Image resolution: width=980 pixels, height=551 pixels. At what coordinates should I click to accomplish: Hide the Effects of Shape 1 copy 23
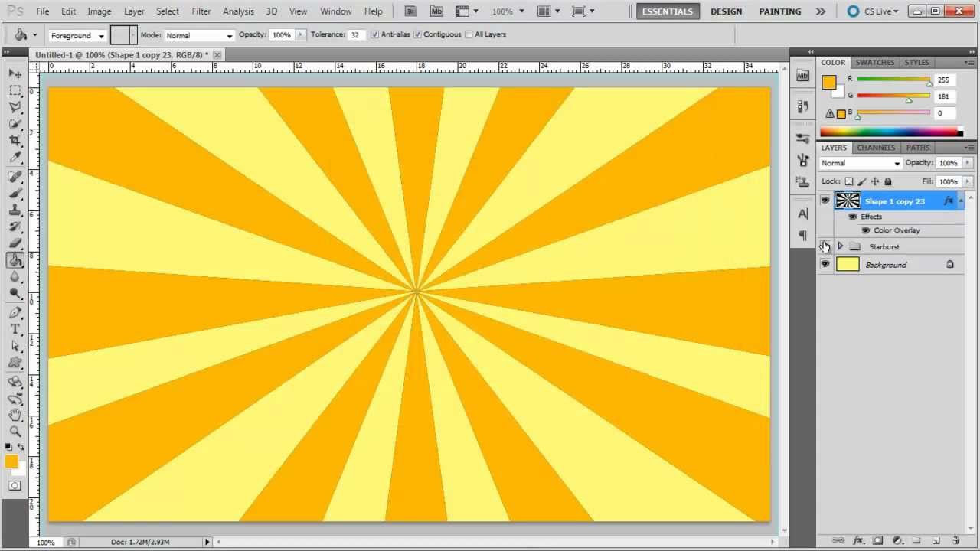tap(852, 217)
